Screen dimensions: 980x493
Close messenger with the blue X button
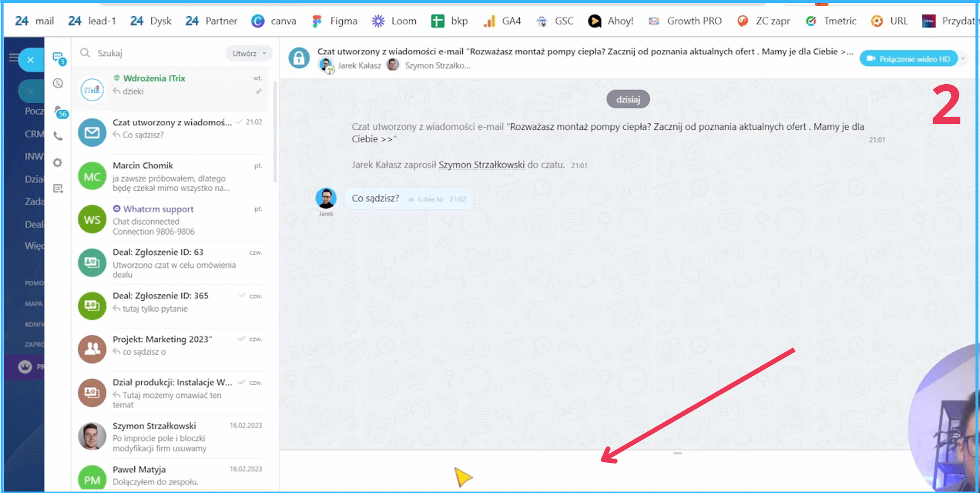(31, 60)
